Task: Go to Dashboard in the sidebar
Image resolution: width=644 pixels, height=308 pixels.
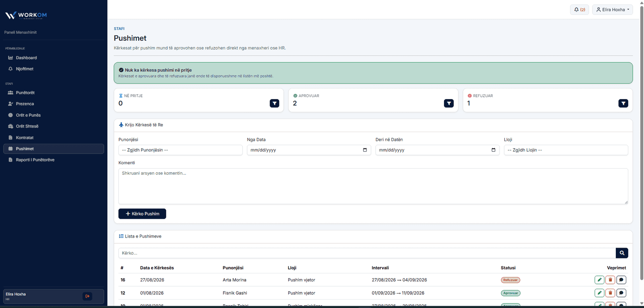Action: [x=54, y=58]
